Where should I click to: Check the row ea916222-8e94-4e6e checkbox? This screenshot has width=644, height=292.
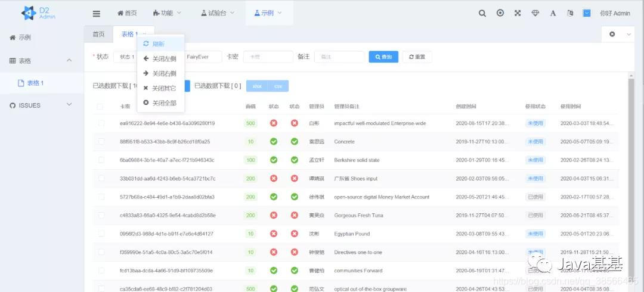click(101, 123)
